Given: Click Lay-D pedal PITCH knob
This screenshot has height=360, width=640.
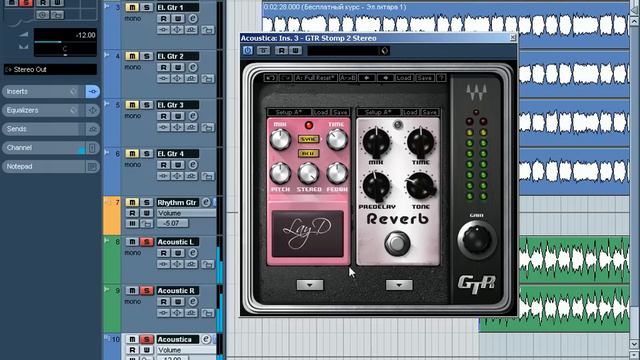Looking at the screenshot, I should pos(280,173).
